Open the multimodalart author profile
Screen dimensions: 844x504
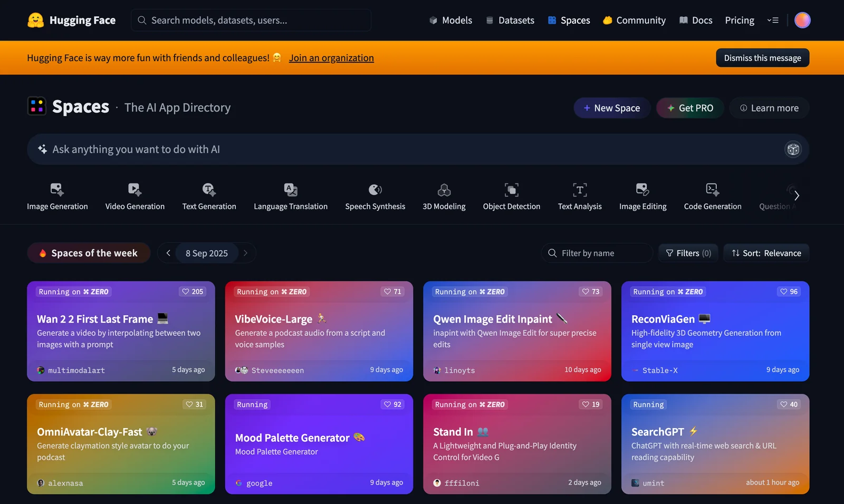coord(71,370)
